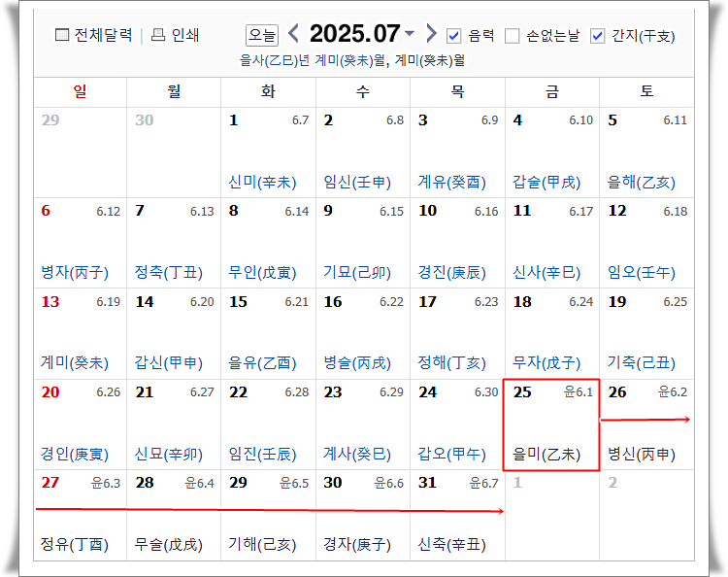Select the 일 Sunday column header
728x577 pixels.
[81, 91]
